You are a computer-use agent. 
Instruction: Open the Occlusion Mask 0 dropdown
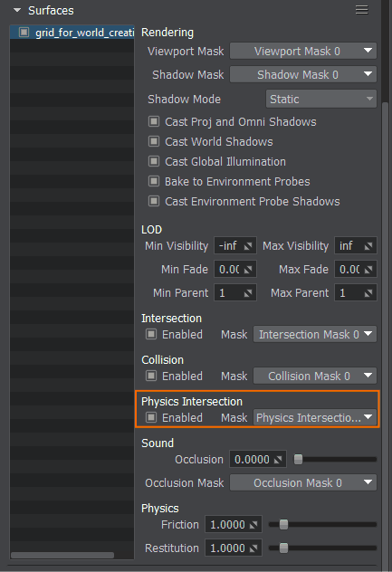click(x=303, y=482)
